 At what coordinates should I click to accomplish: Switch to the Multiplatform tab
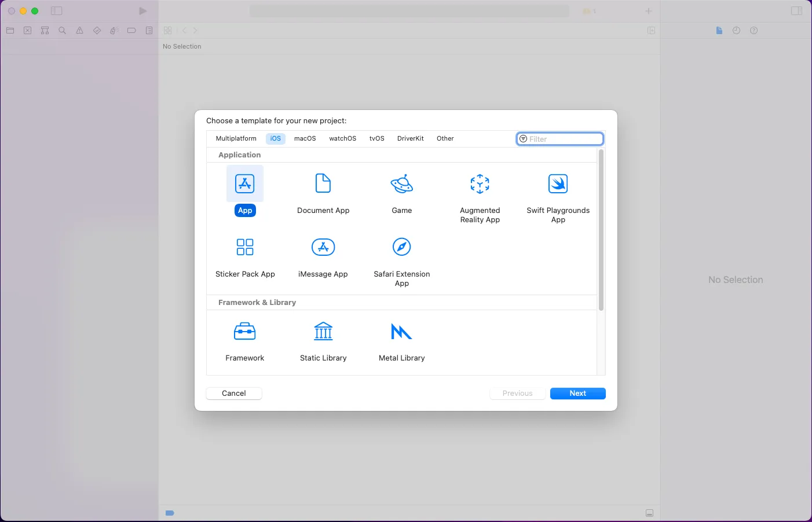click(x=236, y=138)
